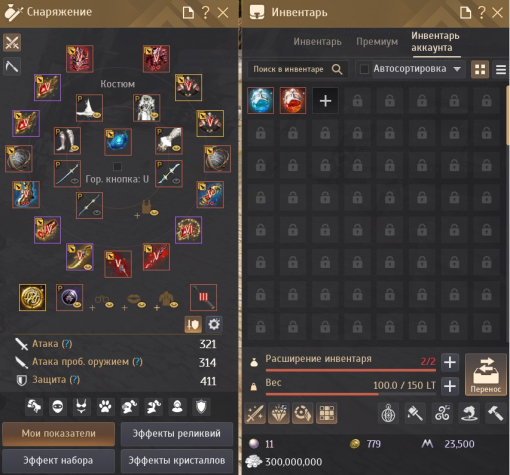
Task: Click the gold coin emblem equipment slot
Action: click(32, 297)
